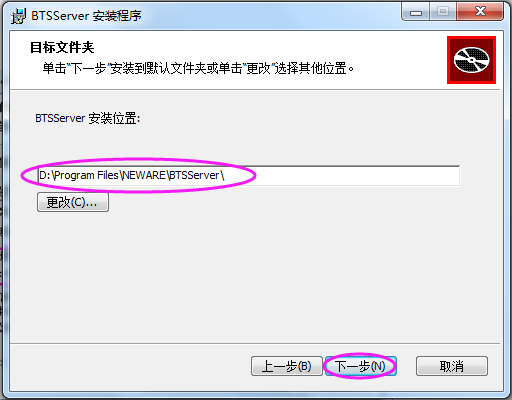Click the word NEWARE in the path

144,175
